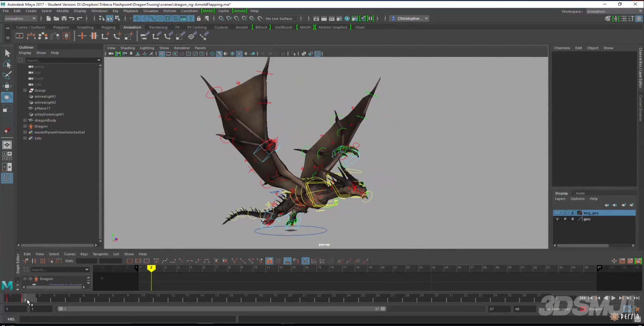Pick the Paint selection tool
The image size is (644, 326).
click(7, 75)
